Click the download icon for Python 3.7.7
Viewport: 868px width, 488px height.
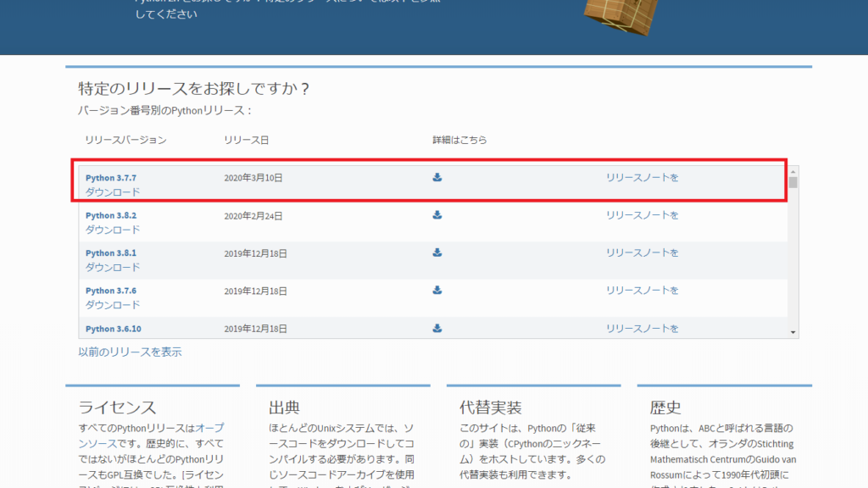tap(437, 178)
